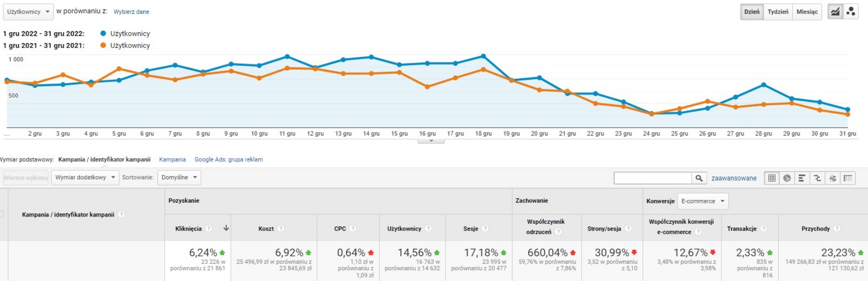Collapse the chart using the handle below it
The image size is (868, 281).
click(431, 141)
